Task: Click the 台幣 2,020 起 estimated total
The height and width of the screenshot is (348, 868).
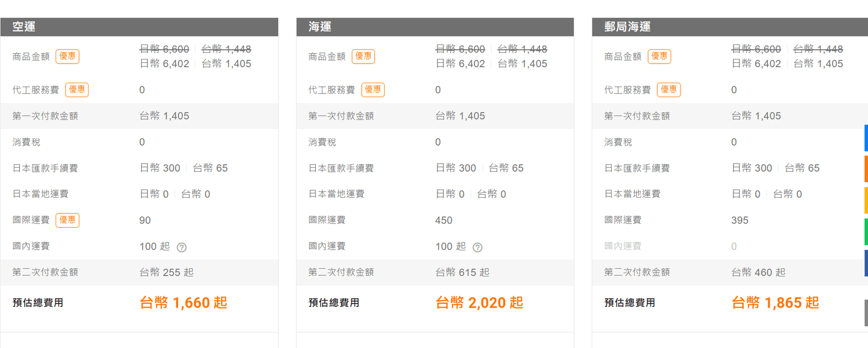Action: click(479, 302)
